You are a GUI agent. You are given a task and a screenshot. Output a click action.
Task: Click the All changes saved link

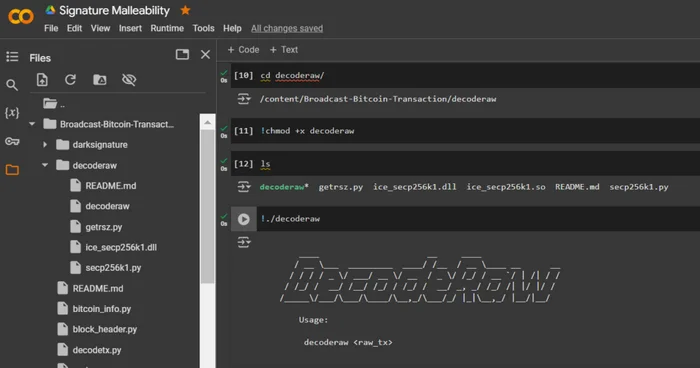click(x=287, y=28)
